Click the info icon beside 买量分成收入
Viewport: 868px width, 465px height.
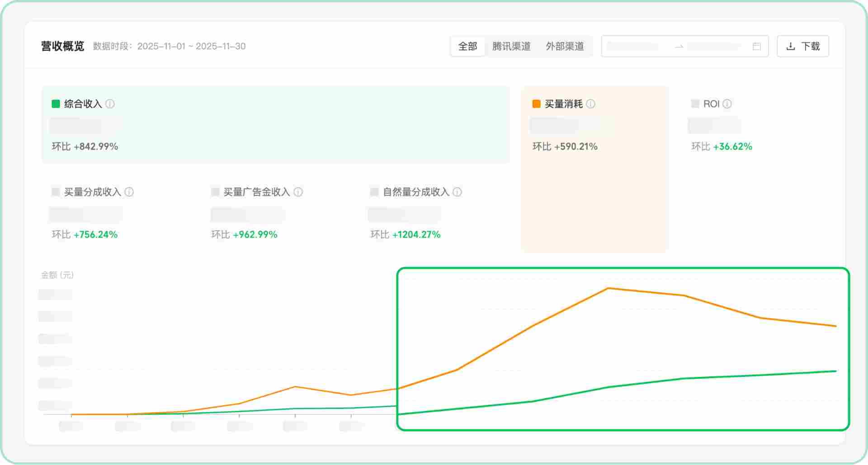pos(130,192)
